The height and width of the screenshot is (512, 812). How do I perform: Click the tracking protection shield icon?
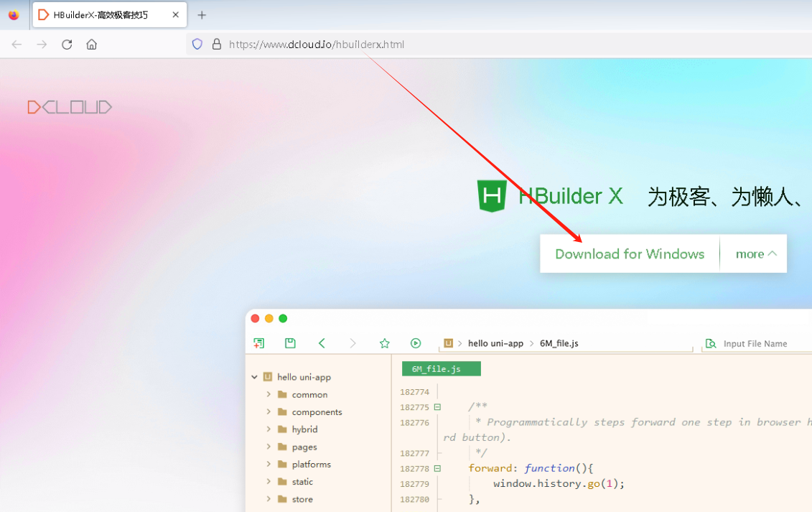pos(197,45)
